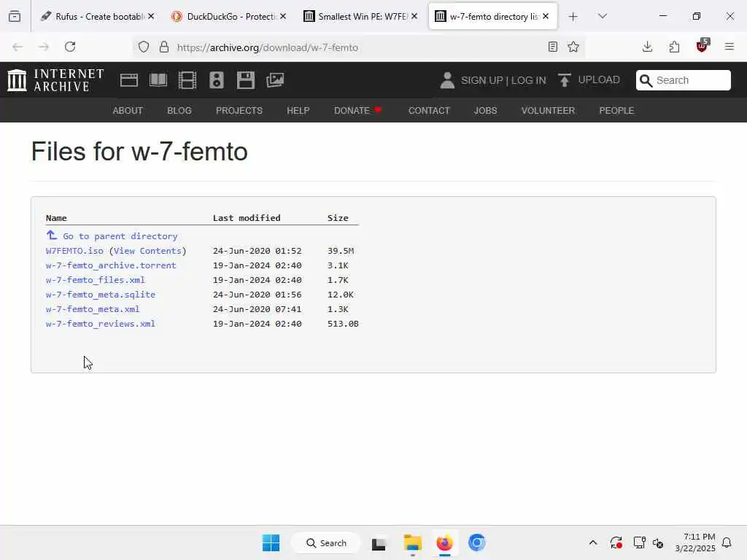Bookmark this page with star
This screenshot has width=747, height=560.
click(573, 47)
